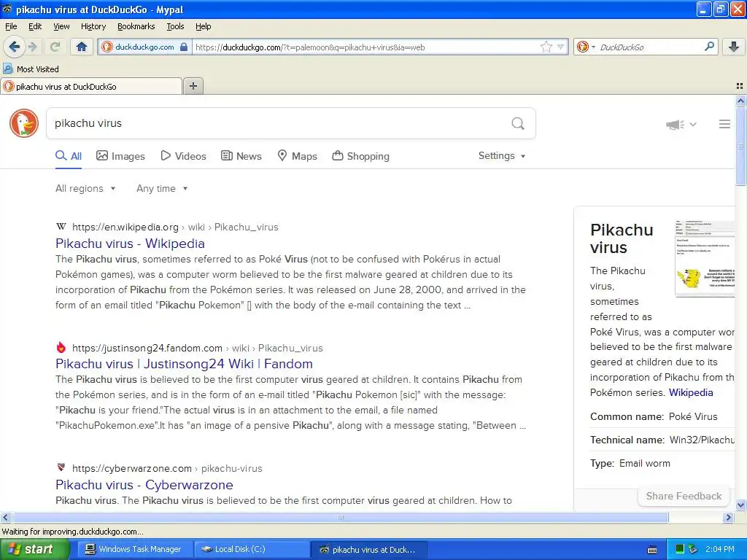Click the horizontal scrollbar thumb

coord(340,517)
